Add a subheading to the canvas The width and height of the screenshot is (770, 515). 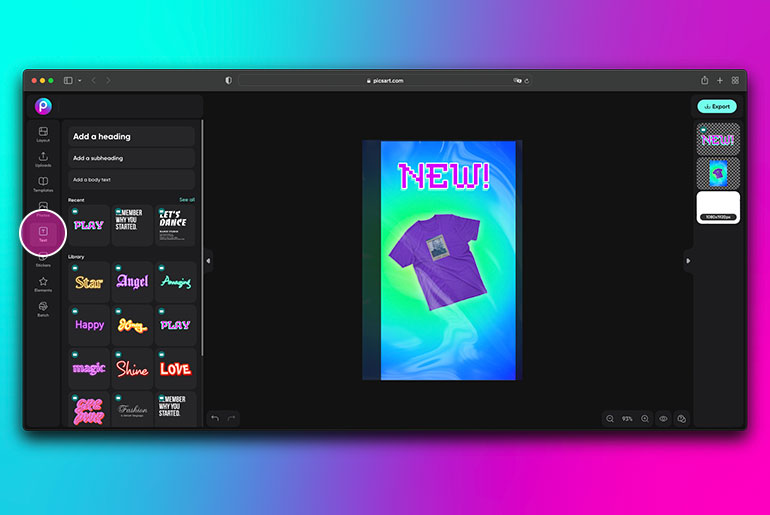[132, 158]
